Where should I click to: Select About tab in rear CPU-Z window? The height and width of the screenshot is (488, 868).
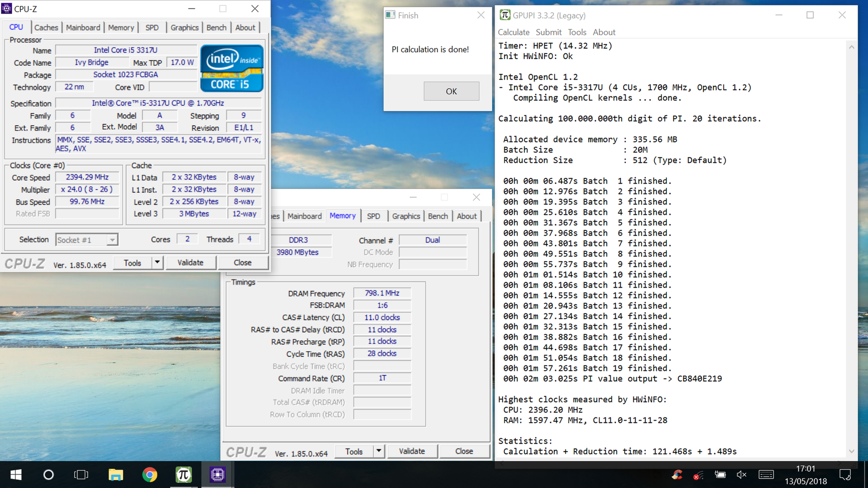coord(467,216)
